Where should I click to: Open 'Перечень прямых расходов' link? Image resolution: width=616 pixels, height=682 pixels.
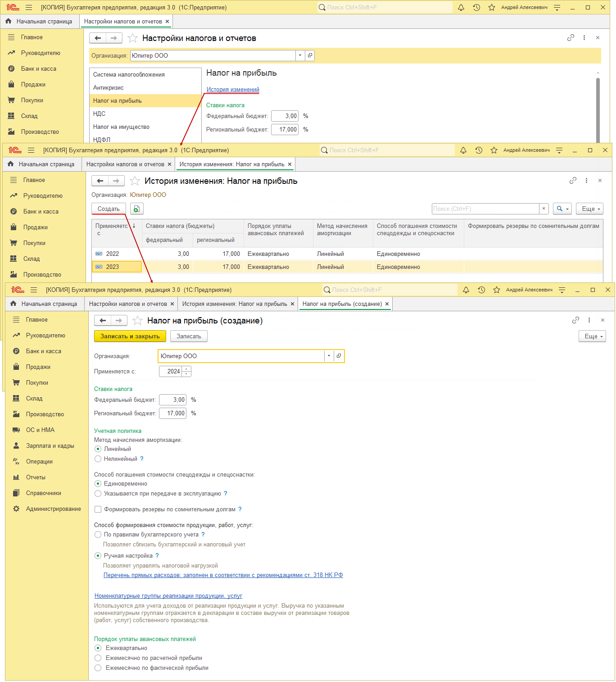coord(223,575)
